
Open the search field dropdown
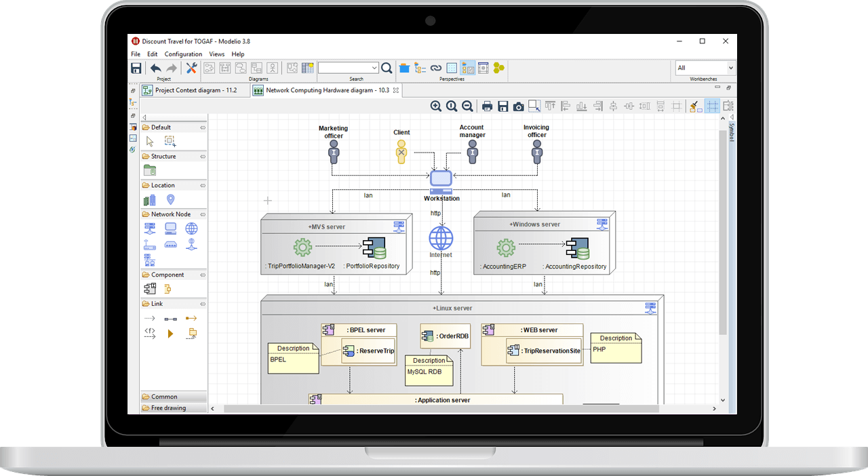click(374, 68)
